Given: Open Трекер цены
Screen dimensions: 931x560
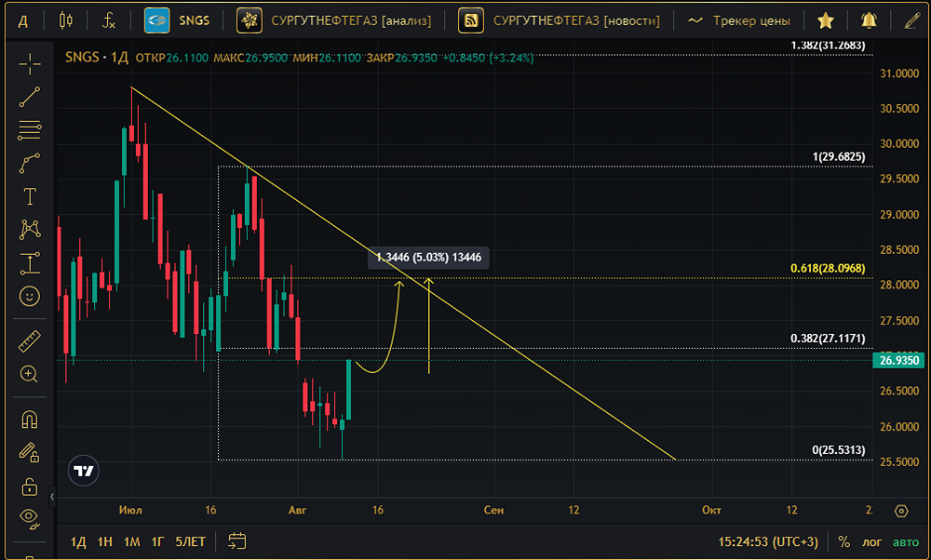Looking at the screenshot, I should (739, 20).
